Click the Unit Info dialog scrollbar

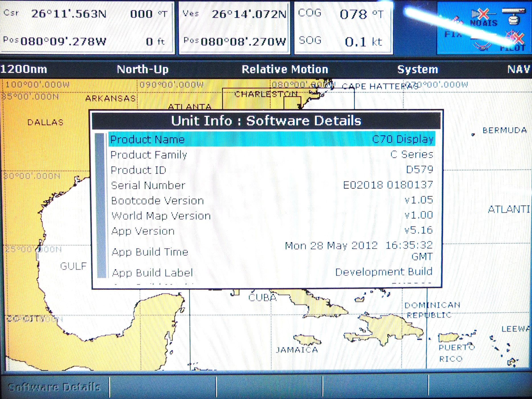pyautogui.click(x=101, y=205)
